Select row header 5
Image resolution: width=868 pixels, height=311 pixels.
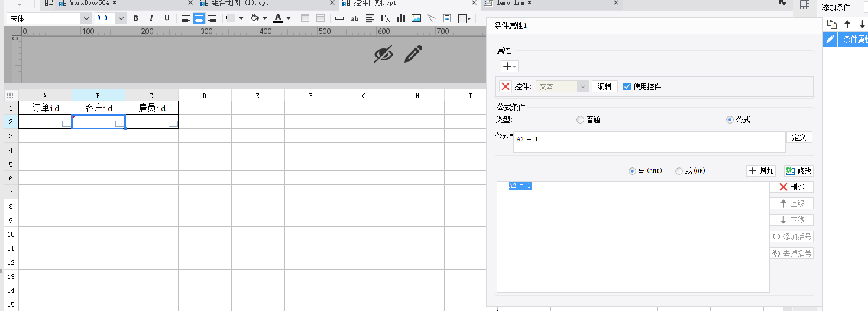tap(11, 164)
